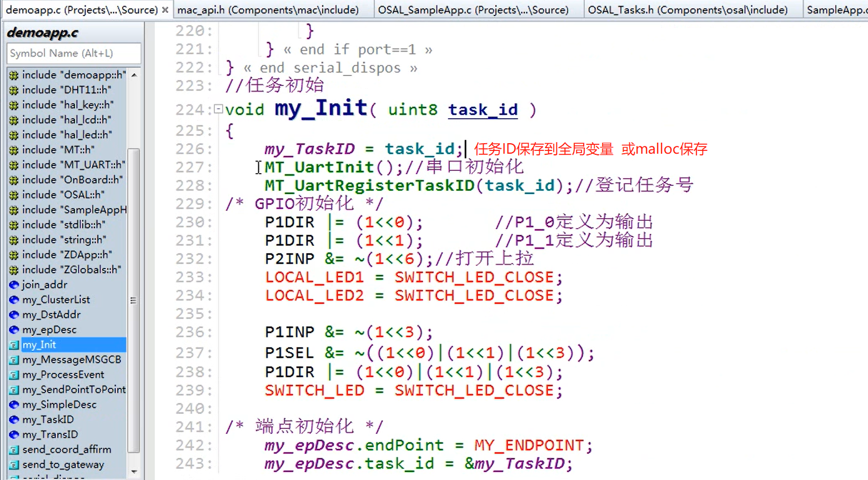The image size is (868, 480).
Task: Click variable icon next to my_SimpleDesc
Action: [14, 405]
